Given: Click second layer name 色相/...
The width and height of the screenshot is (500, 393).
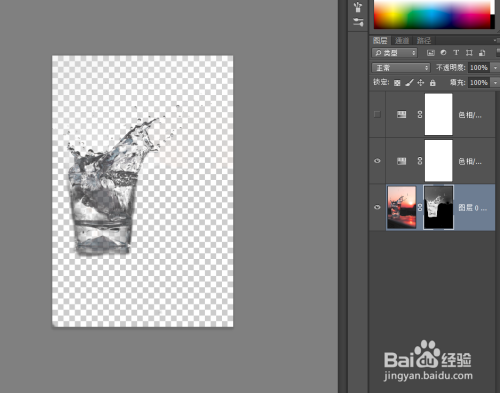Looking at the screenshot, I should (470, 162).
